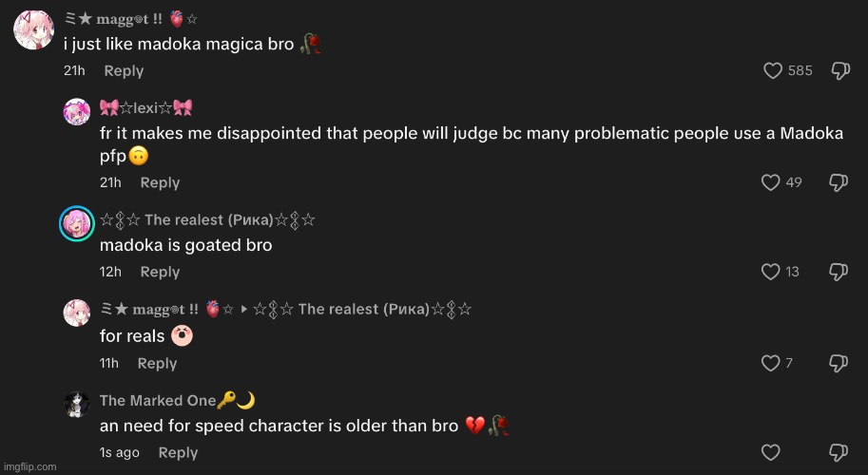Like the 'for reals' reply
868x475 pixels.
(771, 363)
